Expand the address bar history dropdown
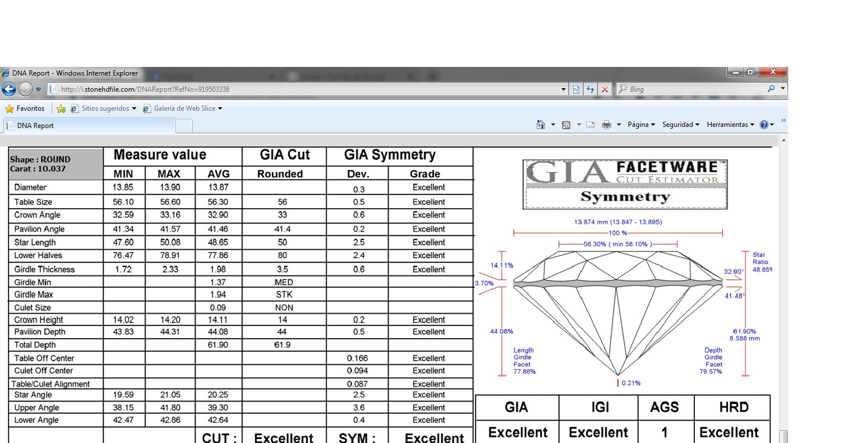The height and width of the screenshot is (443, 868). [564, 89]
